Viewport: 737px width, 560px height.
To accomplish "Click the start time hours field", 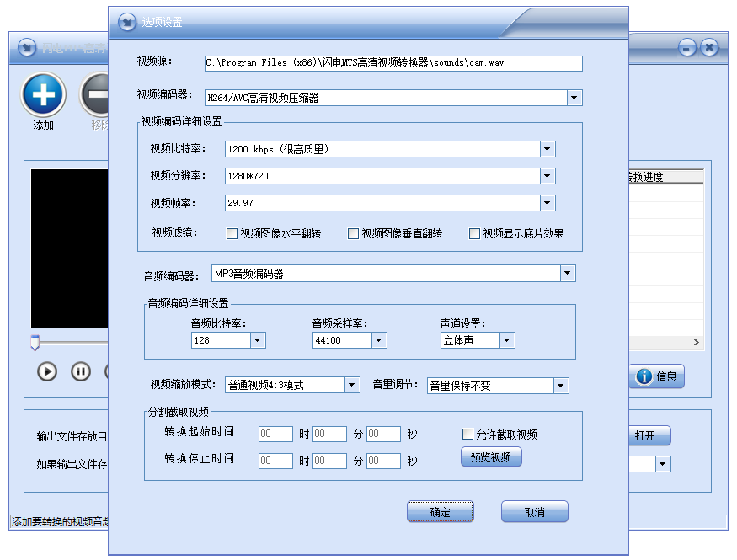I will tap(276, 434).
